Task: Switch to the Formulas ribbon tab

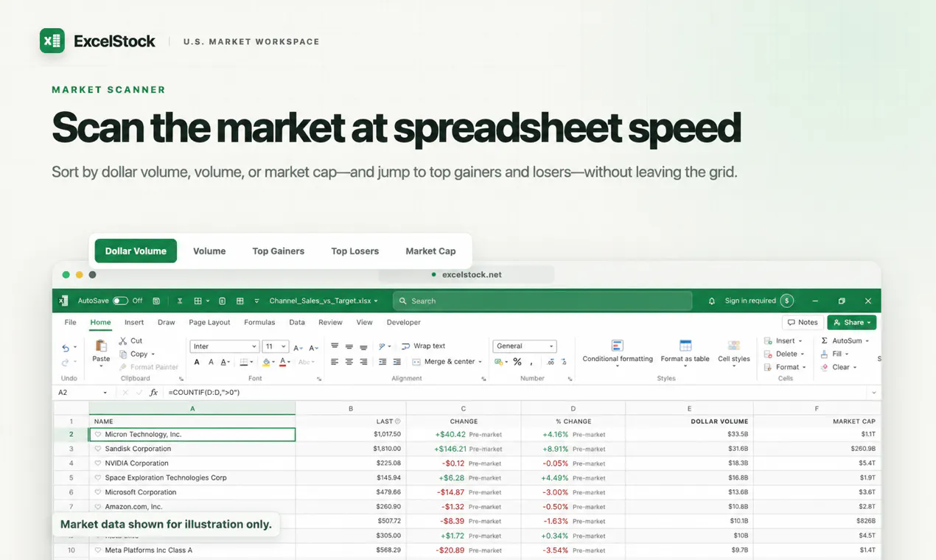Action: click(259, 322)
